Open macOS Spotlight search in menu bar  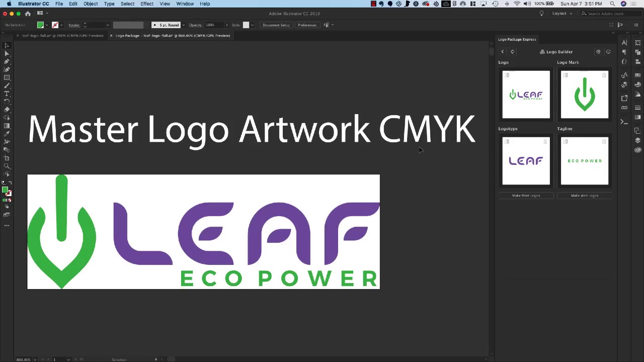point(612,4)
